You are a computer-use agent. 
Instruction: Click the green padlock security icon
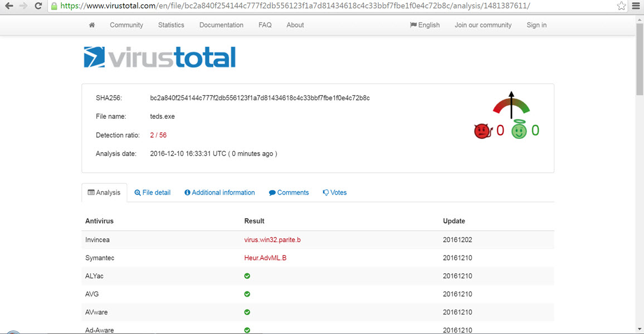click(54, 6)
